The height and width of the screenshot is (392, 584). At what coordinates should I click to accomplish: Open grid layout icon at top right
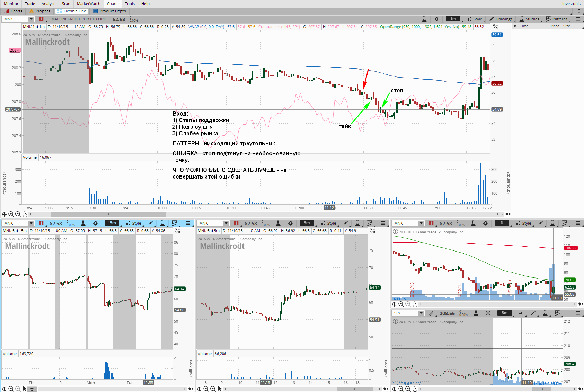566,11
